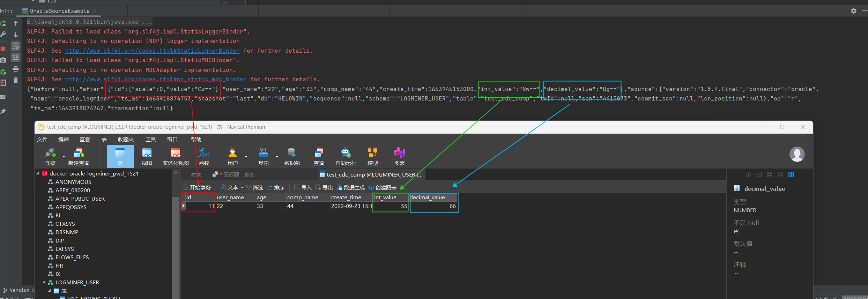Click the wrench settings icon in Run panel
The image size is (868, 299).
coord(3,34)
